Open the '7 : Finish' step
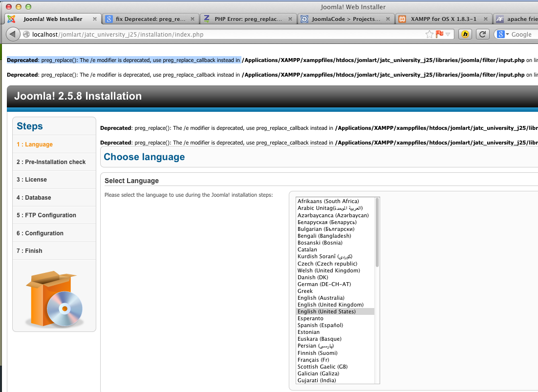 [x=29, y=250]
